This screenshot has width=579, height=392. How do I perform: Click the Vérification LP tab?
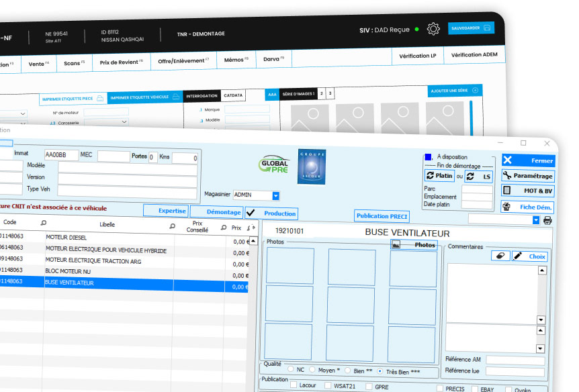point(417,56)
